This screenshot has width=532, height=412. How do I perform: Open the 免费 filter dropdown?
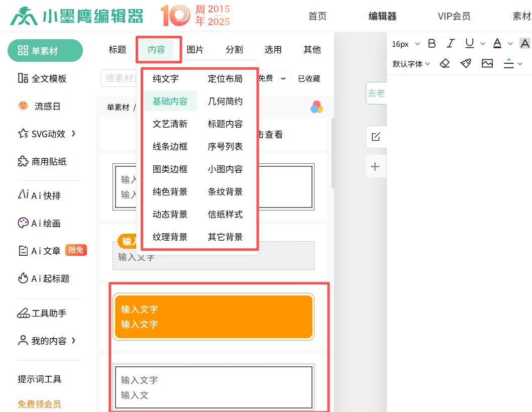[x=274, y=78]
